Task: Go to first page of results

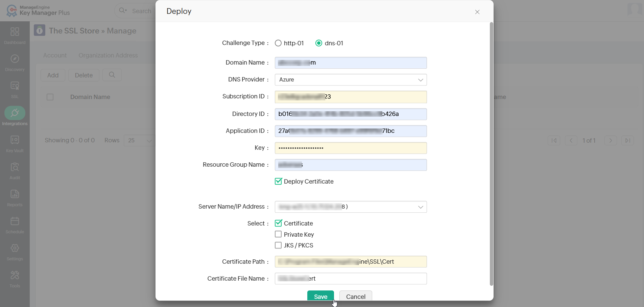Action: coord(554,140)
